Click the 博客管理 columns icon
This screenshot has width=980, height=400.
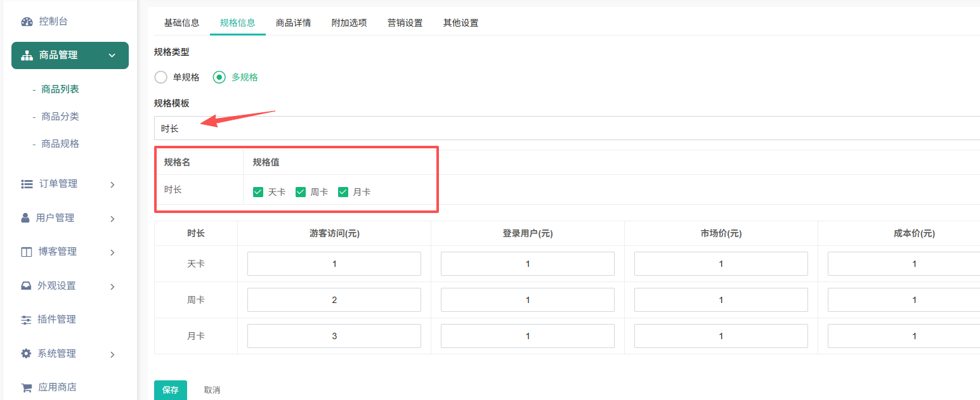[x=26, y=252]
